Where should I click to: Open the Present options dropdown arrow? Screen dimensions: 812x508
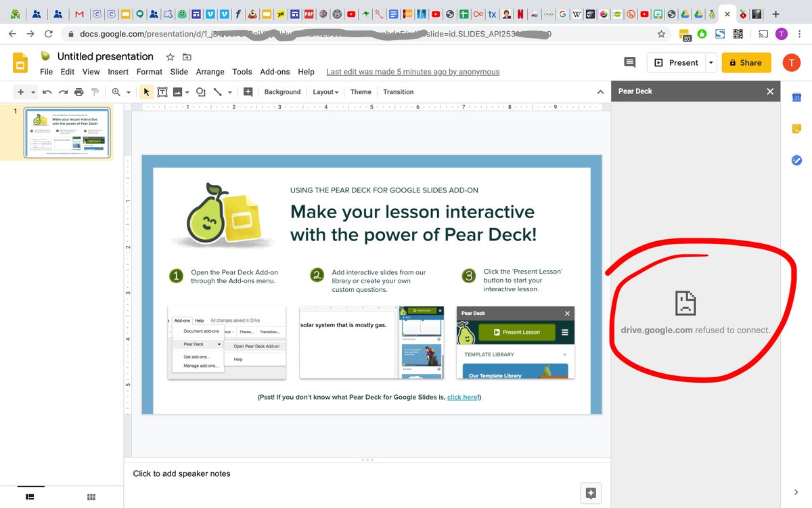[710, 62]
